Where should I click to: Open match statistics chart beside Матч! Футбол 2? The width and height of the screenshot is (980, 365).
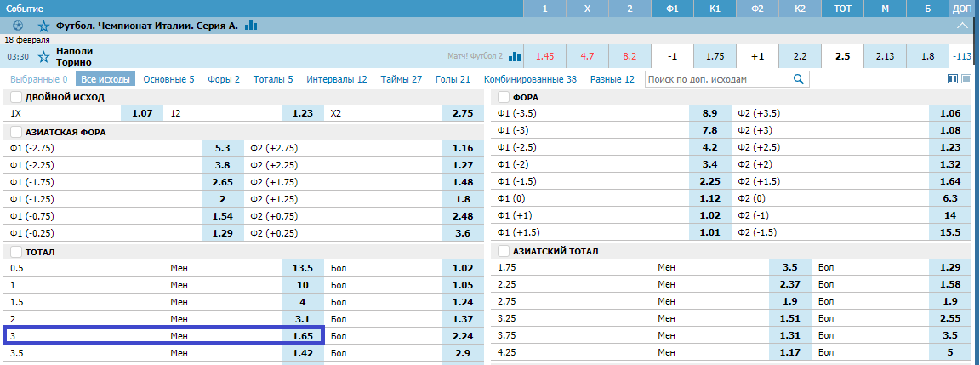click(x=515, y=57)
